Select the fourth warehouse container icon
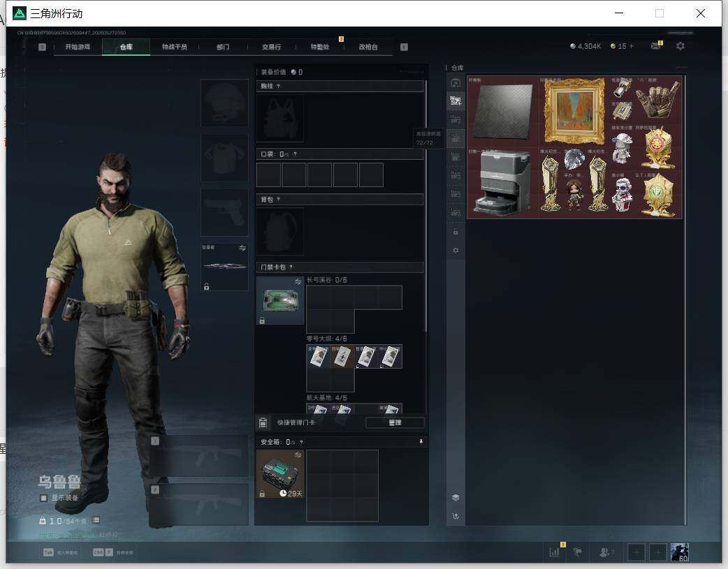Image resolution: width=728 pixels, height=569 pixels. pos(456,138)
